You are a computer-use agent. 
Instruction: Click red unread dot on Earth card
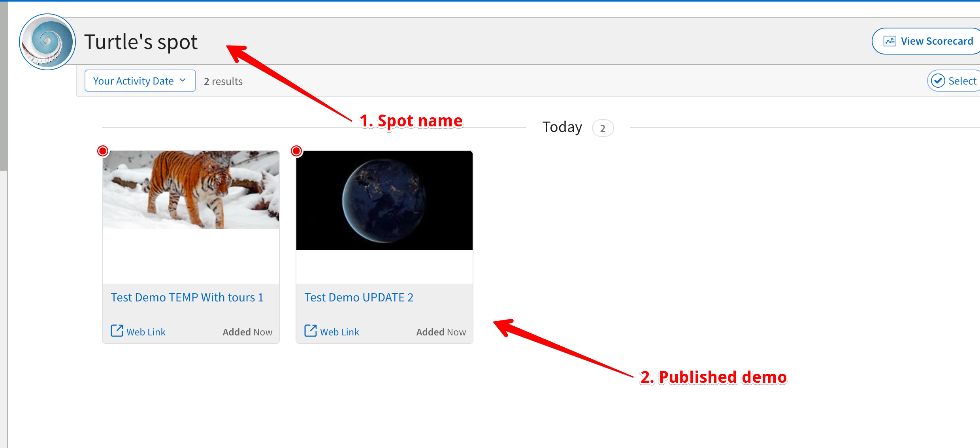296,151
